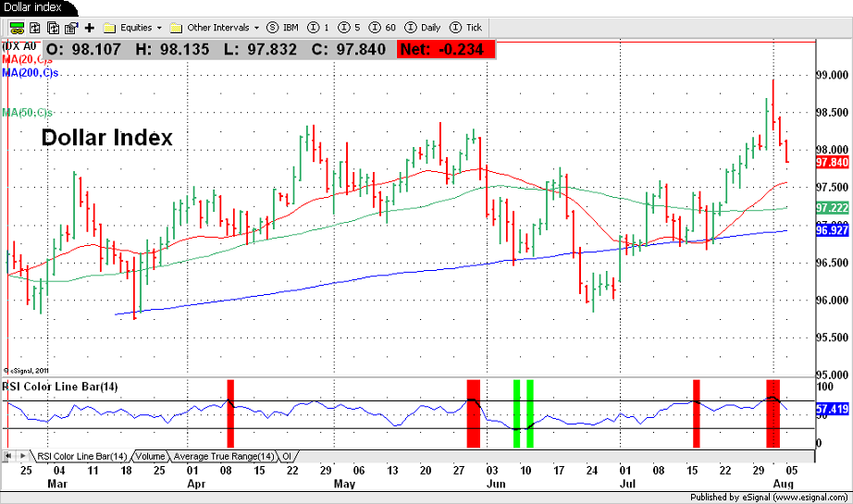The width and height of the screenshot is (853, 504).
Task: Click the properties sheet toolbar icon
Action: [x=71, y=28]
